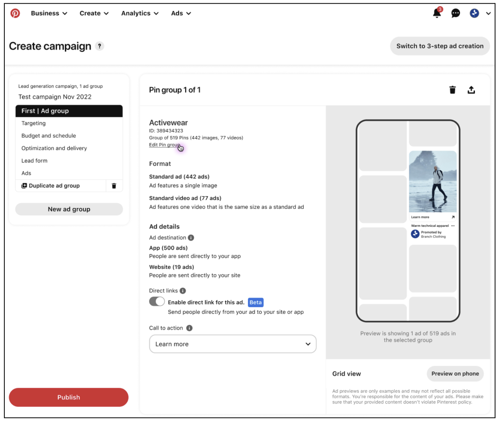Click the Pinterest logo

[x=15, y=14]
